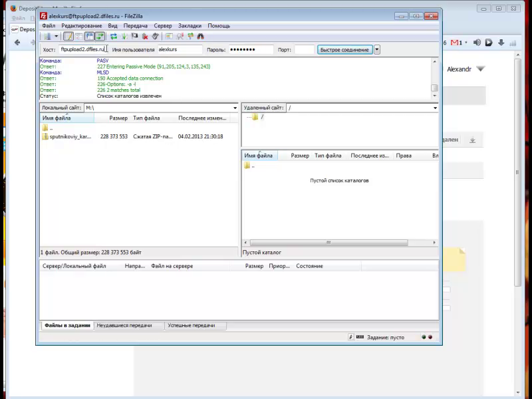Expand the quick connect history dropdown arrow
The height and width of the screenshot is (399, 532).
[376, 49]
